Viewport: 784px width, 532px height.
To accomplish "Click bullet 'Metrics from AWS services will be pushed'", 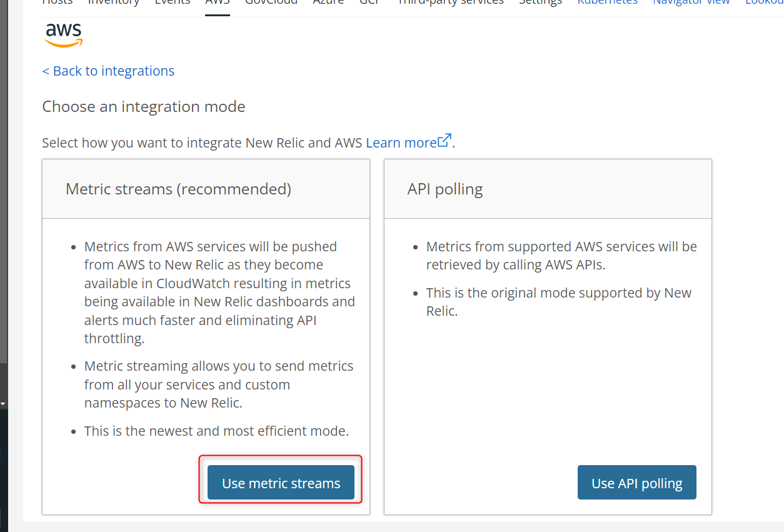I will tap(219, 293).
